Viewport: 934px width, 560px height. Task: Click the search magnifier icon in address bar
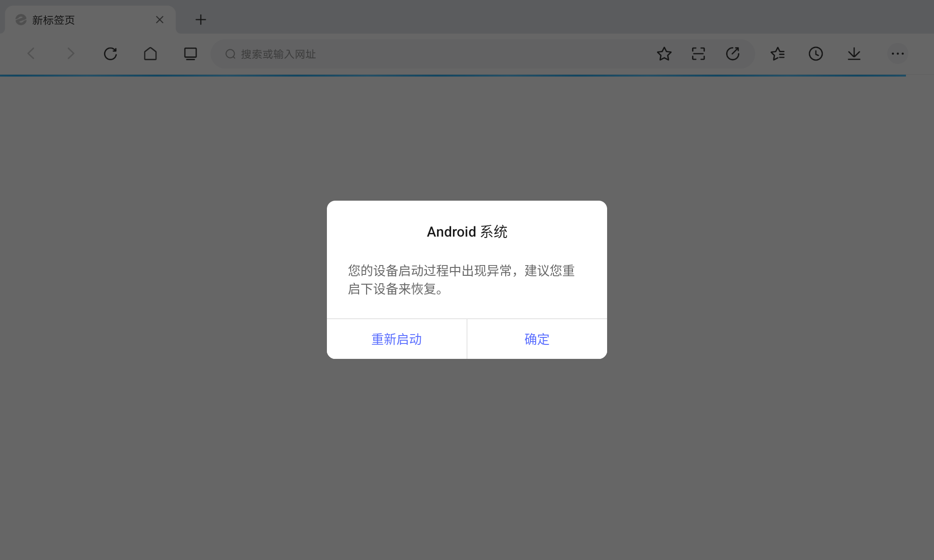click(230, 54)
